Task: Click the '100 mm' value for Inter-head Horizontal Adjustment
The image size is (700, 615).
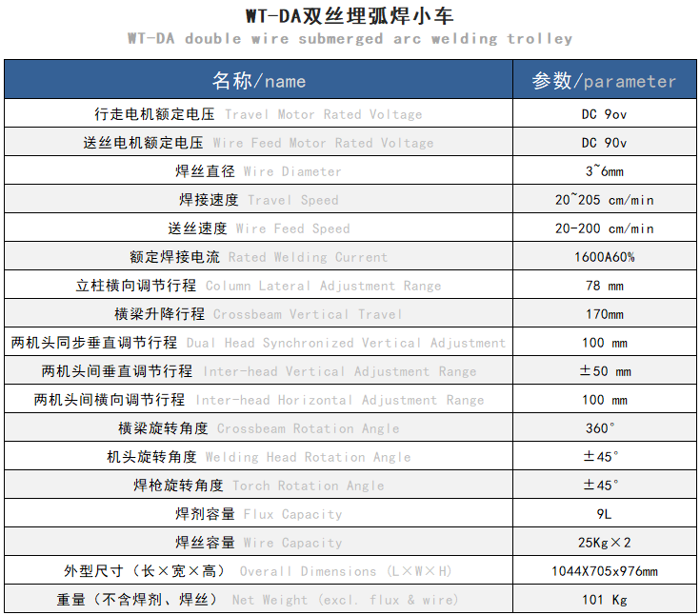Action: pos(605,400)
